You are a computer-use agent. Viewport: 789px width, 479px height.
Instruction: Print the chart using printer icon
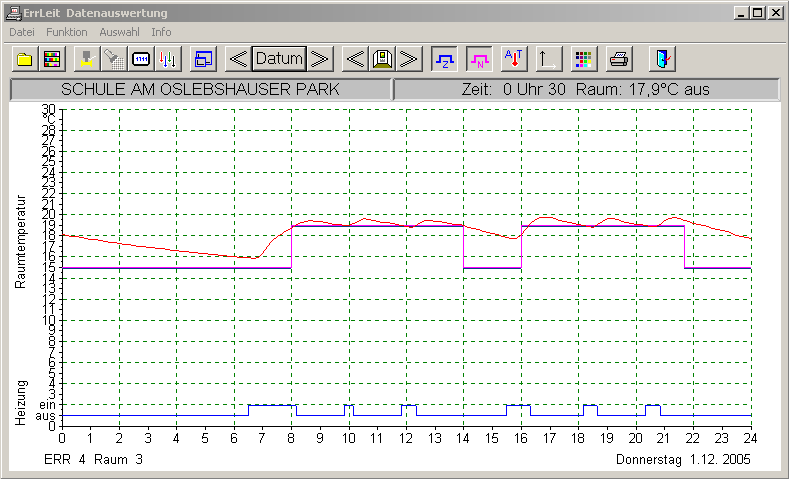point(619,58)
